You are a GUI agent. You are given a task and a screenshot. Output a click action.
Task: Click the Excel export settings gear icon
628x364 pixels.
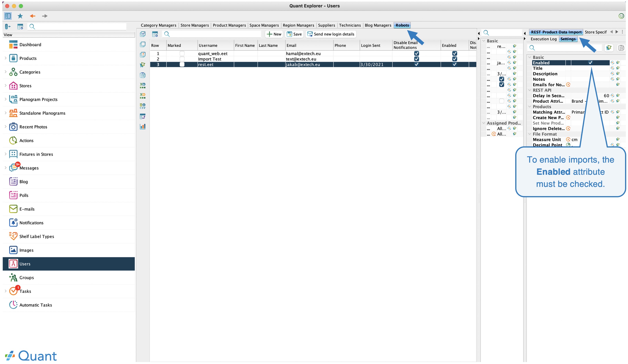[143, 96]
